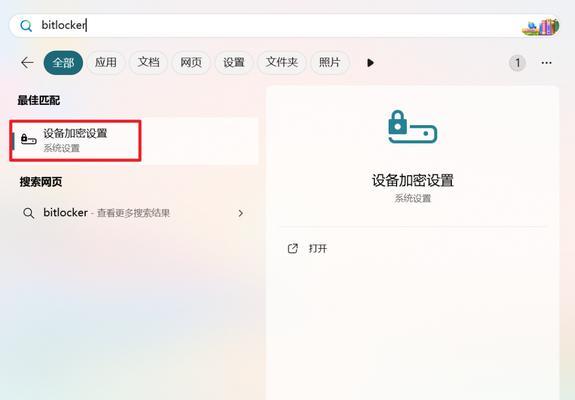Click the open external-link icon beside 打开
This screenshot has width=575, height=400.
coord(293,248)
